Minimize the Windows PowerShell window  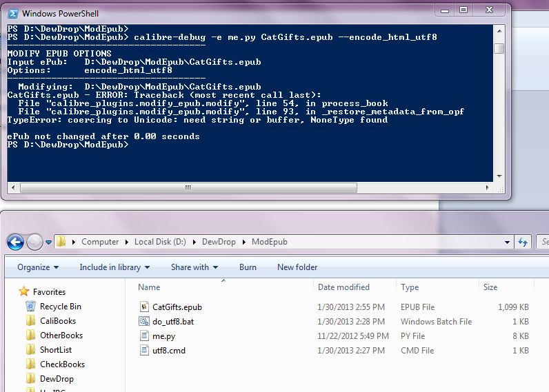tap(445, 10)
